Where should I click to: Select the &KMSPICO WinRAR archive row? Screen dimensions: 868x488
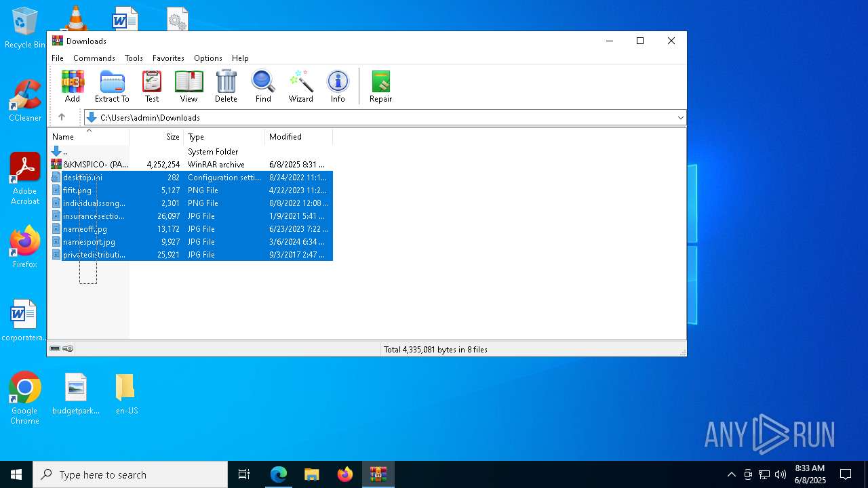pos(191,165)
